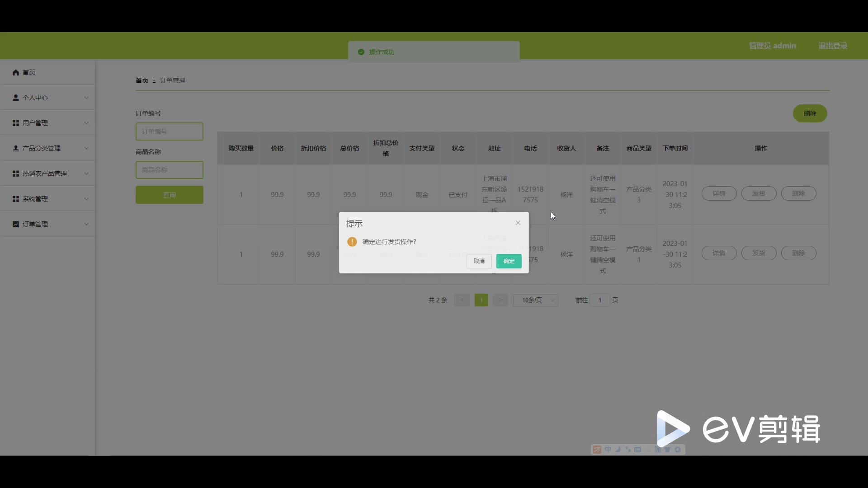868x488 pixels.
Task: Click 首页 breadcrumb link
Action: click(x=142, y=80)
